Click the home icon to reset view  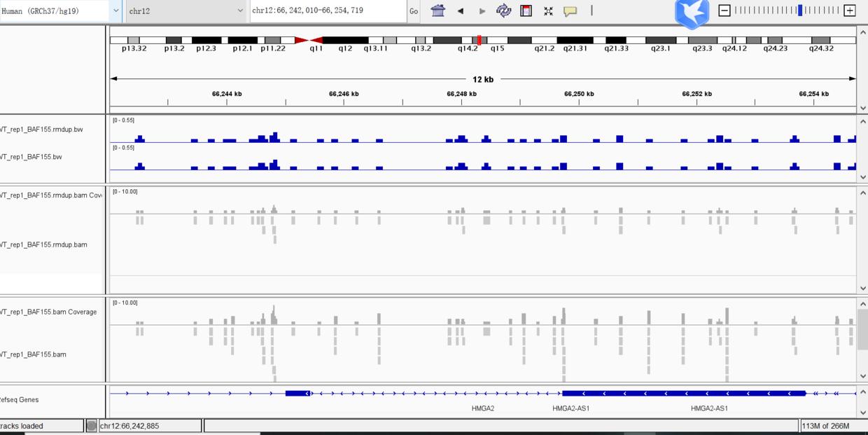click(438, 11)
